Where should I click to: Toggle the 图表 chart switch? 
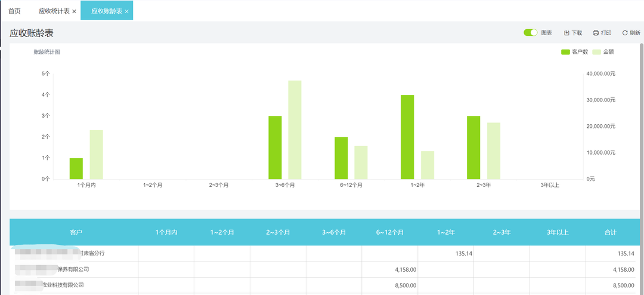click(530, 33)
